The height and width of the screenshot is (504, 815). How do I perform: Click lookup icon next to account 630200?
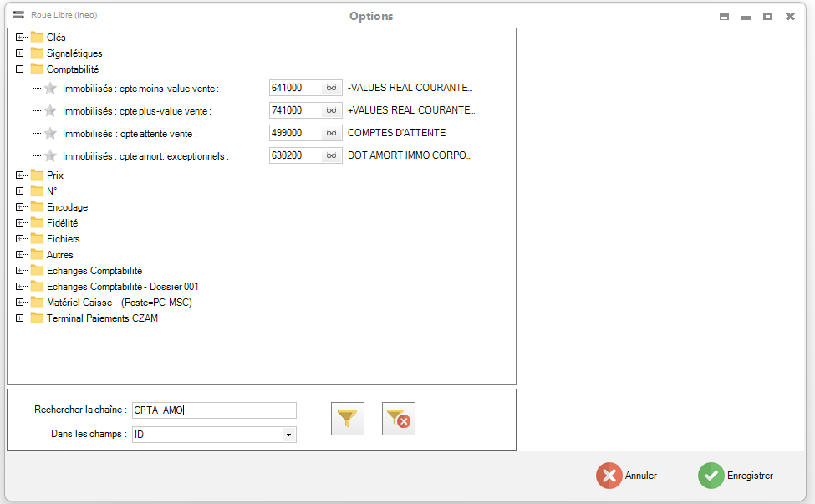[x=332, y=155]
